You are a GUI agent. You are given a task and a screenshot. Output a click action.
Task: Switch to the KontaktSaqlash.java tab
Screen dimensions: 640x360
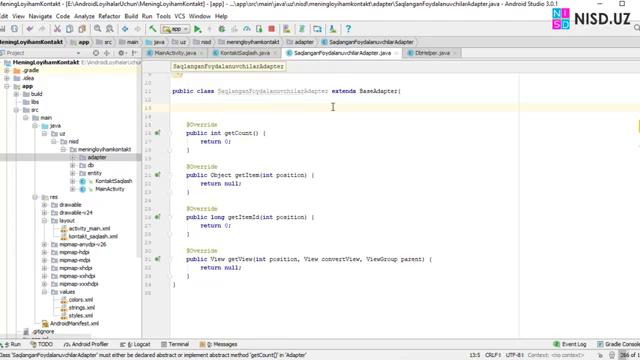245,53
